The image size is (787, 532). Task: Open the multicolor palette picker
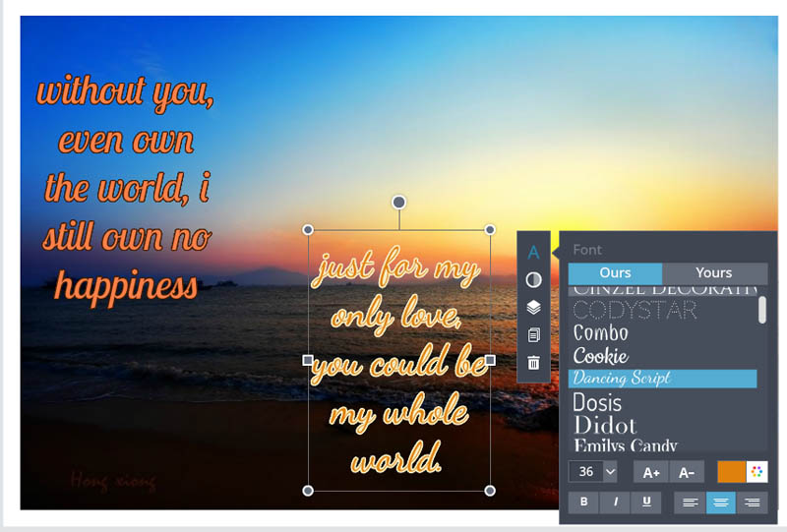[x=757, y=472]
